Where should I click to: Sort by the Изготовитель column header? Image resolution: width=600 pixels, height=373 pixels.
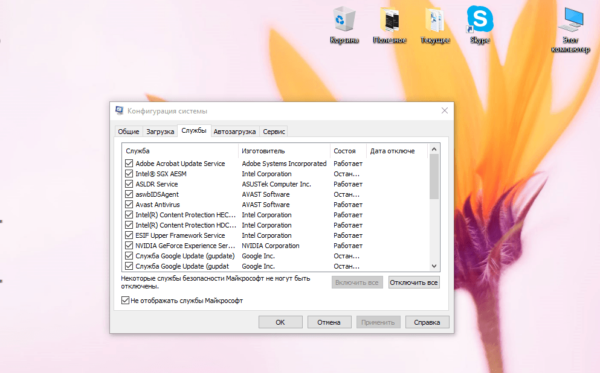[x=284, y=151]
